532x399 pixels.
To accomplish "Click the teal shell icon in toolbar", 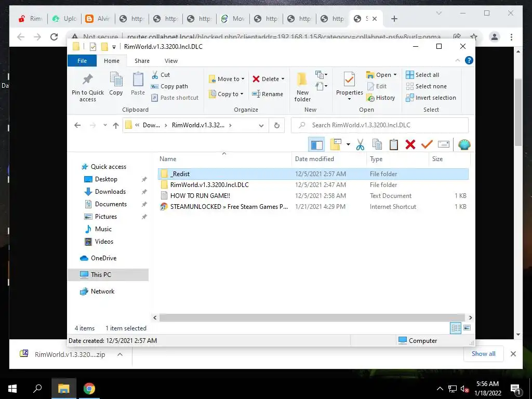I will click(x=464, y=144).
